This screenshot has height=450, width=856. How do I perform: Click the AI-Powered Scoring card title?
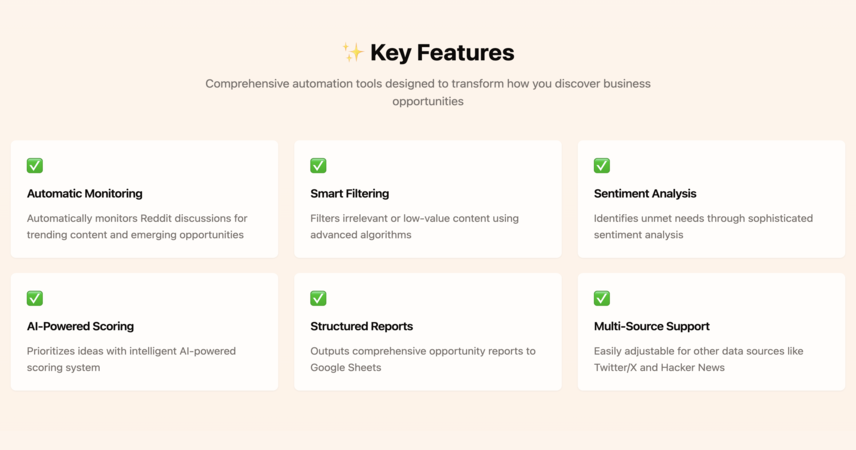coord(80,326)
